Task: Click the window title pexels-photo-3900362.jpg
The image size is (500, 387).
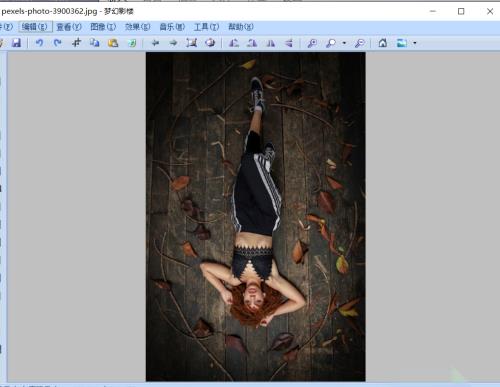Action: (49, 11)
